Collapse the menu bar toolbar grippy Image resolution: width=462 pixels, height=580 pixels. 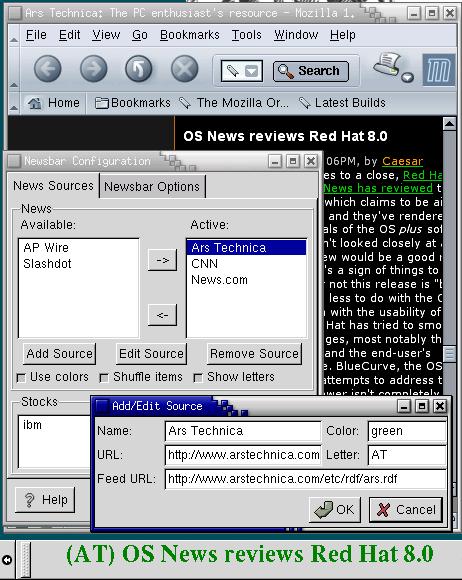point(14,36)
